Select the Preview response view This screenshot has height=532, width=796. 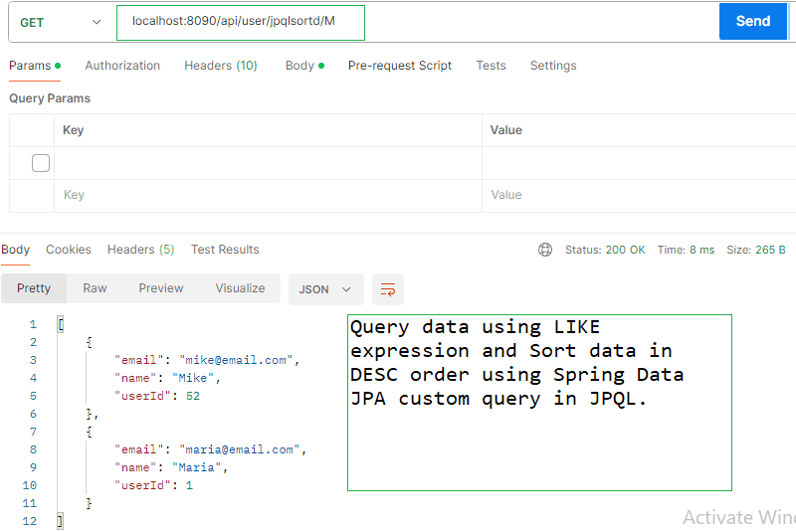coord(161,288)
